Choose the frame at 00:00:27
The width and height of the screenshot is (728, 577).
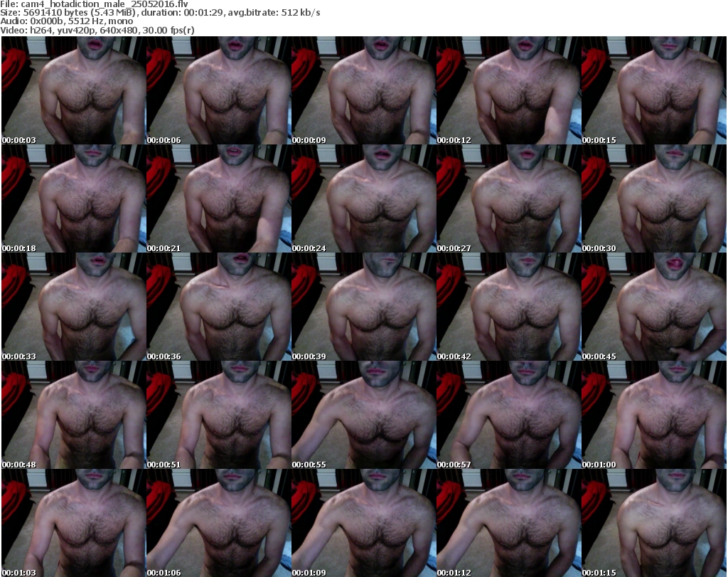point(509,198)
